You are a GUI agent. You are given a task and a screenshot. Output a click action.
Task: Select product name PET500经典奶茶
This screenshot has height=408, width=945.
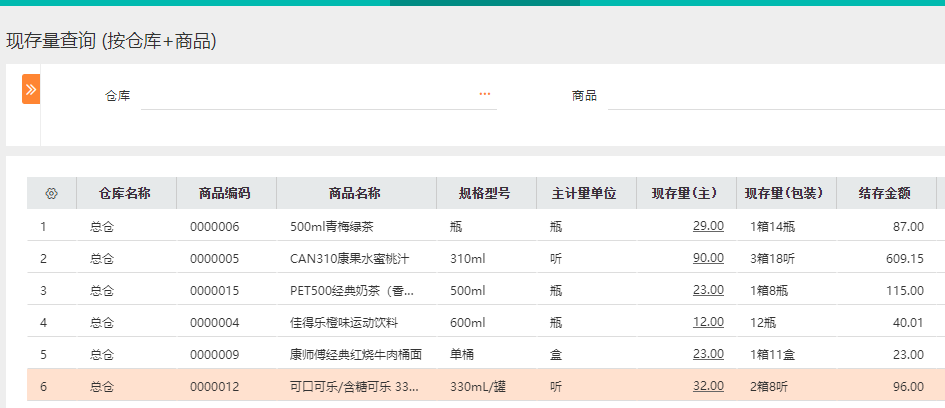(x=352, y=291)
